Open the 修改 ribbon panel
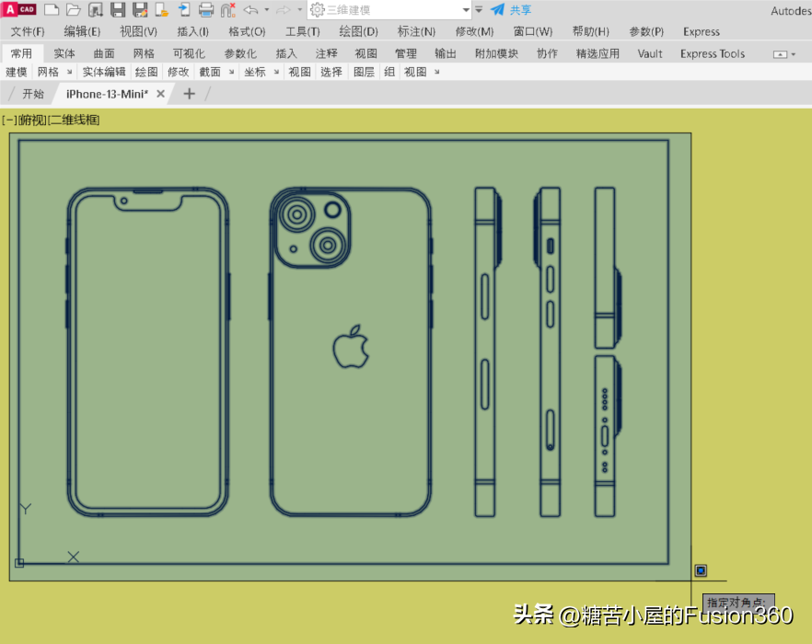The height and width of the screenshot is (644, 812). [179, 72]
